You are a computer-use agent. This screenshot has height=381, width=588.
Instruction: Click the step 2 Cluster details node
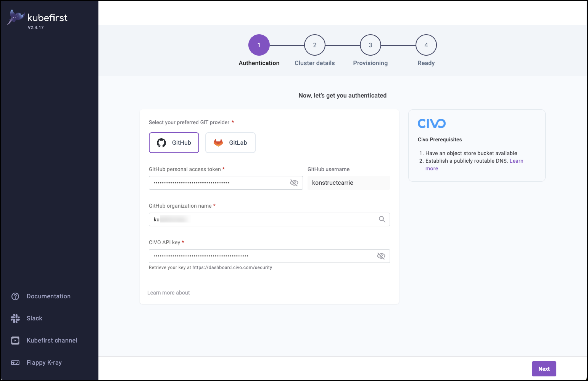coord(314,45)
